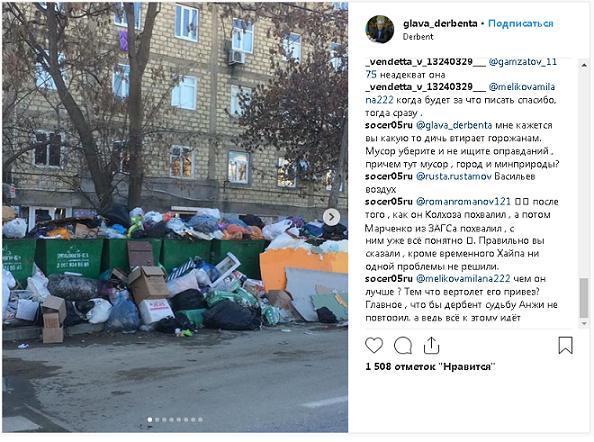Open the @glava_derbenta mention in socer05ru comment
Screen dimensions: 594x442
pyautogui.click(x=454, y=125)
